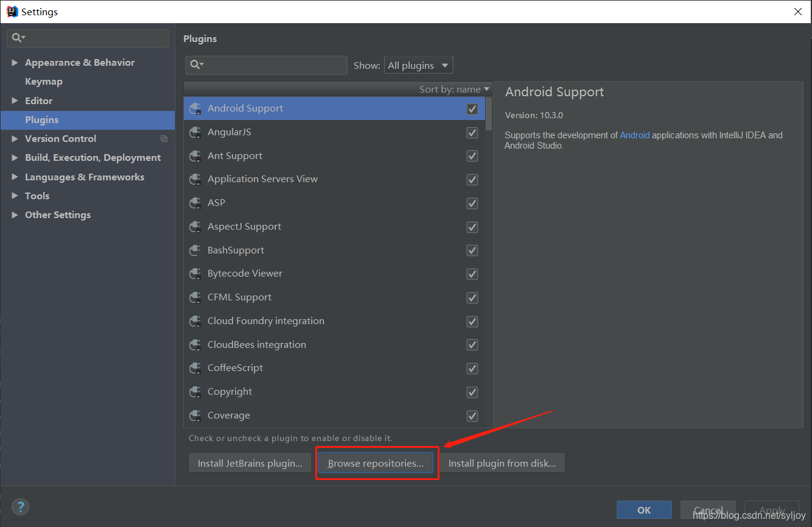Disable Application Servers View plugin
The image size is (812, 527).
click(x=472, y=180)
